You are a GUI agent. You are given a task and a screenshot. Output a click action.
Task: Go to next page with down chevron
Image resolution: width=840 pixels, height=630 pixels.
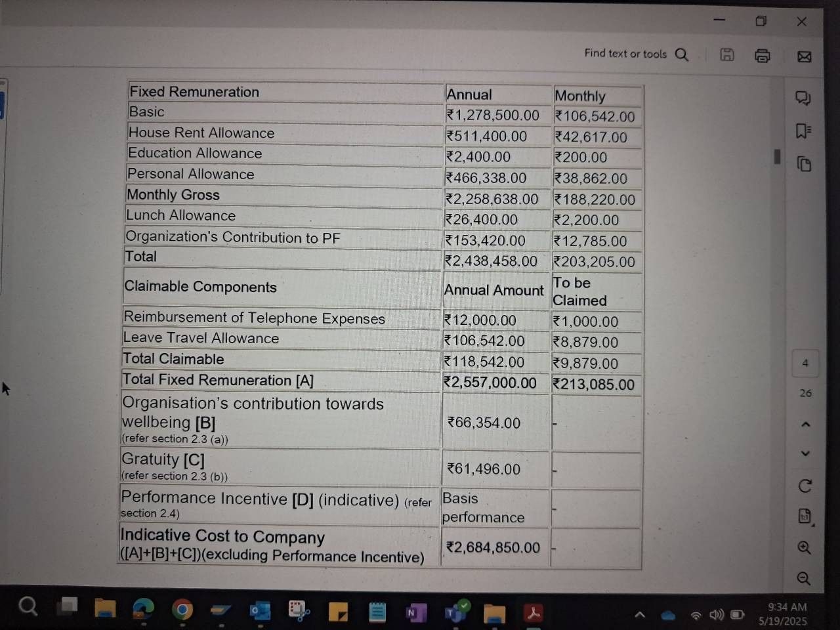point(805,453)
